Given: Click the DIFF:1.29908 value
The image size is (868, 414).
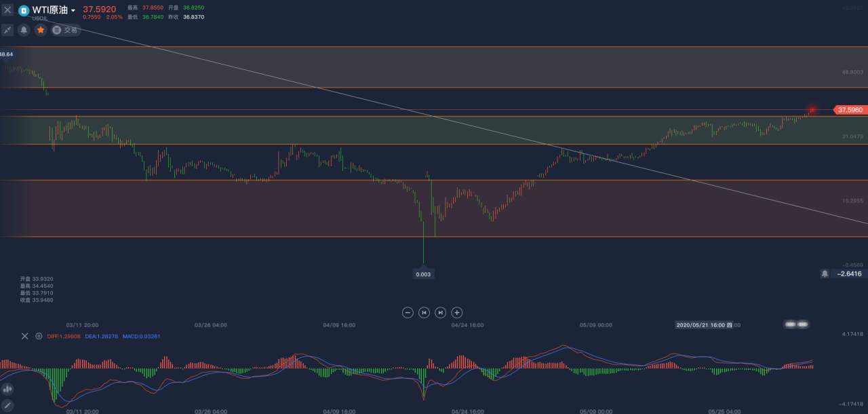Looking at the screenshot, I should click(64, 336).
